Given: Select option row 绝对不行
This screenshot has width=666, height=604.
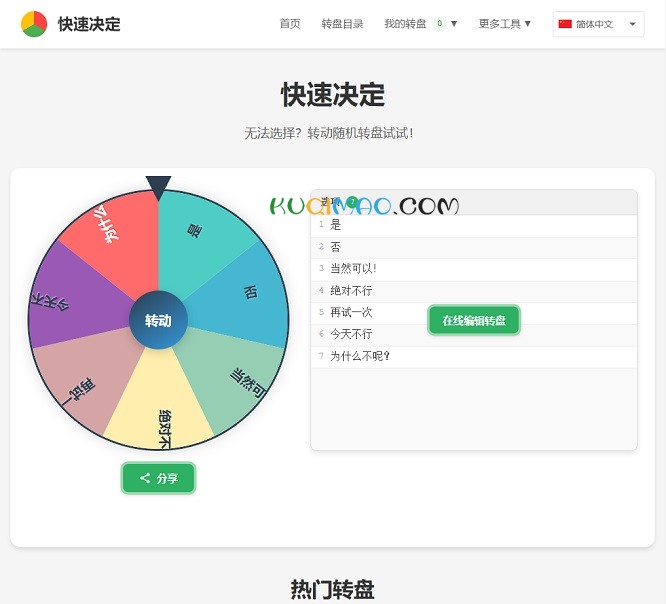Looking at the screenshot, I should click(x=474, y=291).
